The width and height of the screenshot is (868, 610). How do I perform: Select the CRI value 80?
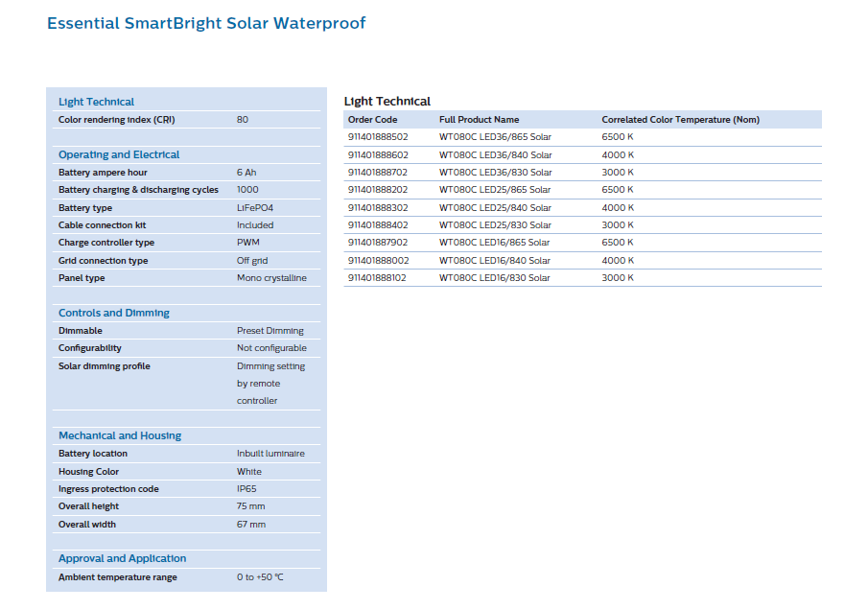click(x=243, y=120)
